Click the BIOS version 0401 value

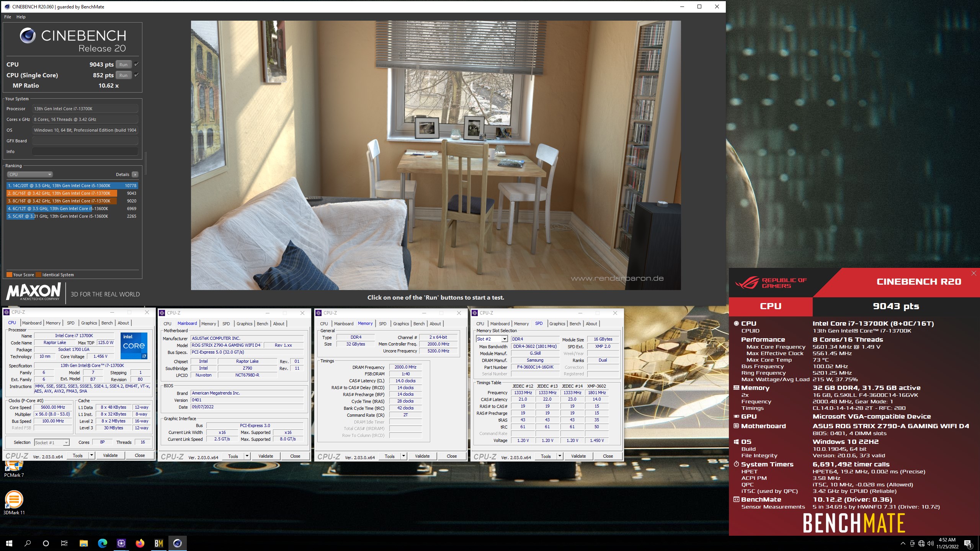pos(247,400)
